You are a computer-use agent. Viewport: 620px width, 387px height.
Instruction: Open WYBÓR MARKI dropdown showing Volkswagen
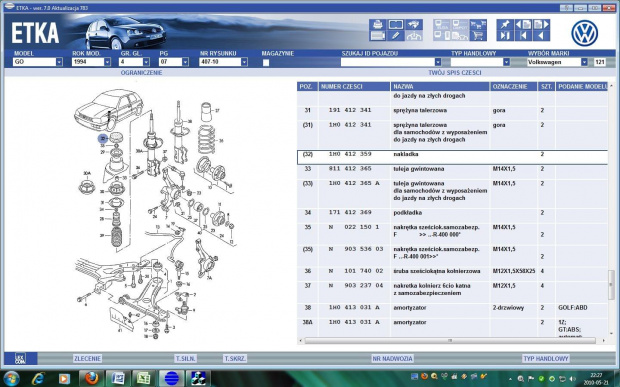click(x=584, y=62)
